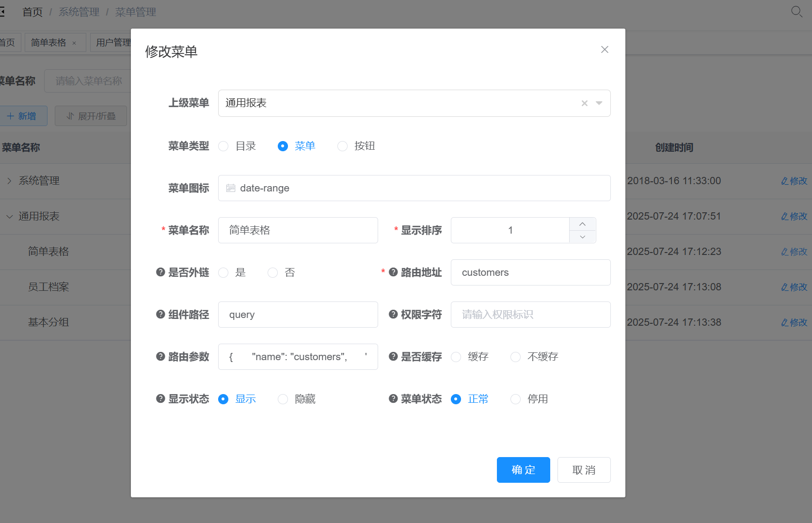The image size is (812, 523).
Task: Click the help icon beside 组件路径
Action: pos(160,314)
